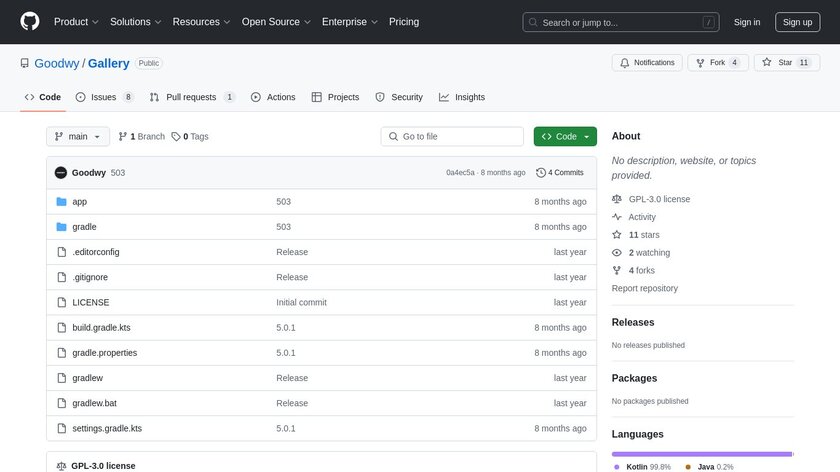Switch to the Pull requests tab

pos(192,97)
